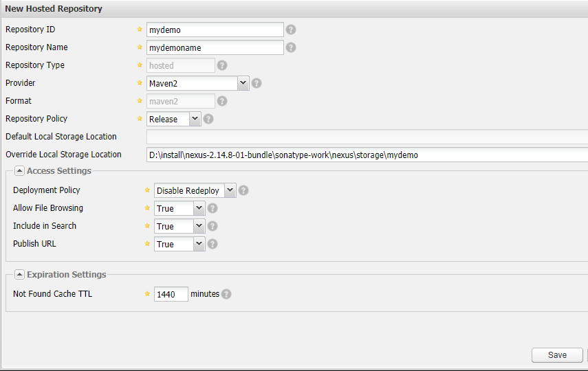Click the Save button
Screen dimensions: 588x371
click(x=557, y=355)
